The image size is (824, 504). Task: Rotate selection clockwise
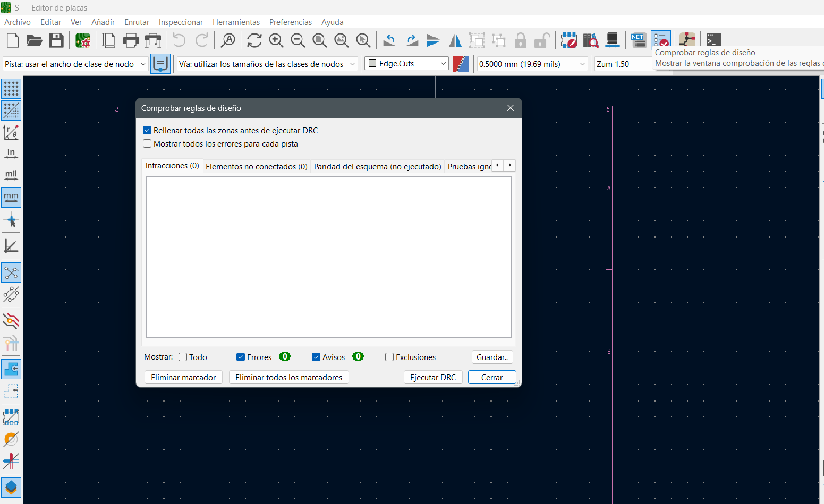tap(412, 40)
